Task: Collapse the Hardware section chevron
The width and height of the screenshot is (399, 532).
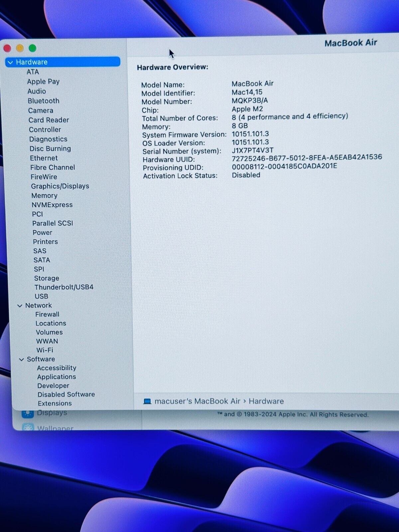Action: pos(10,63)
